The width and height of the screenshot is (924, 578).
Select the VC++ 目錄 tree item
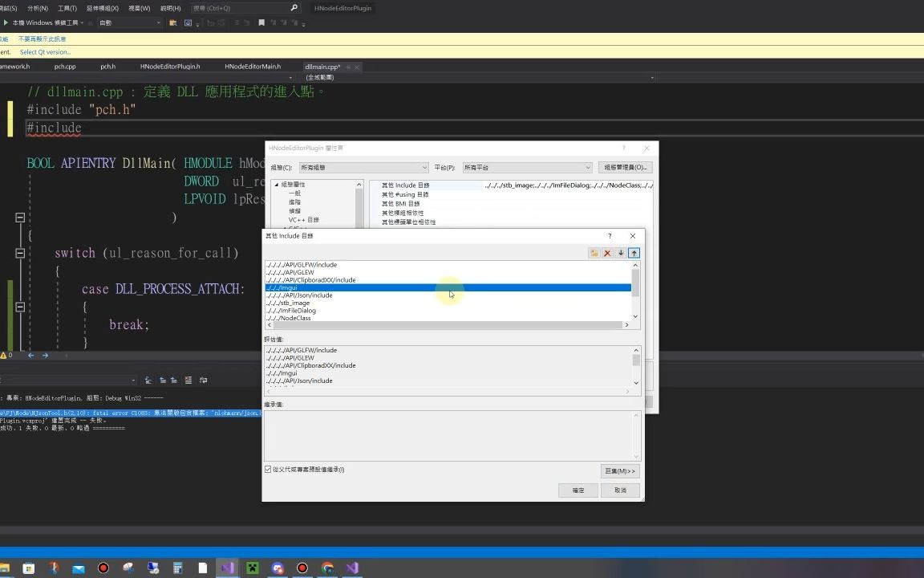tap(303, 220)
